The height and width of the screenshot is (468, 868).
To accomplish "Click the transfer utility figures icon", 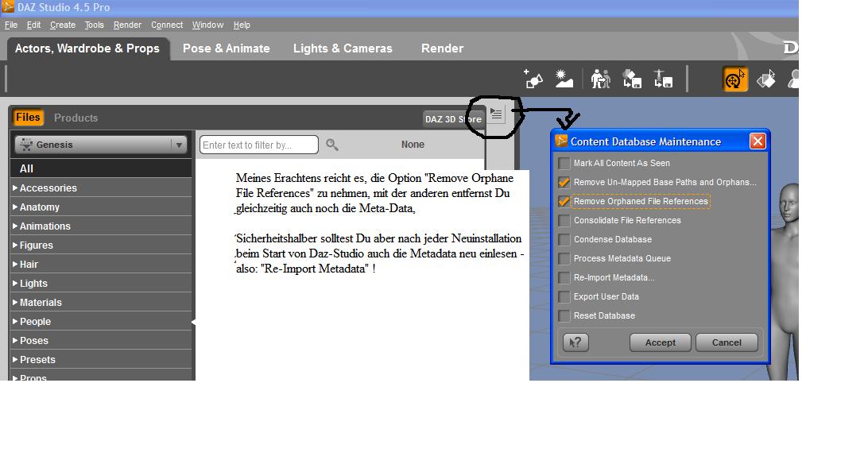I will coord(601,79).
